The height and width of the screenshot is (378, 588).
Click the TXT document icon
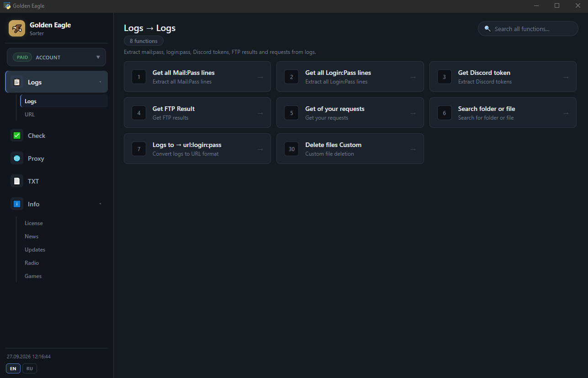click(x=17, y=181)
